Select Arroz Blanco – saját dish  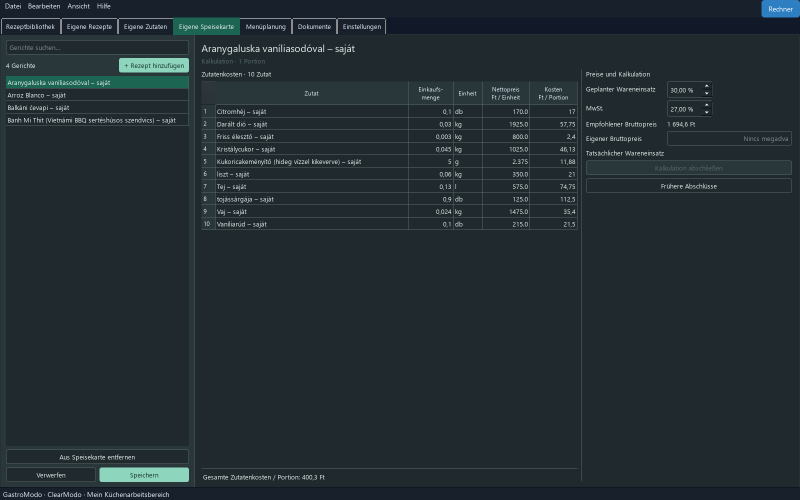[x=97, y=95]
